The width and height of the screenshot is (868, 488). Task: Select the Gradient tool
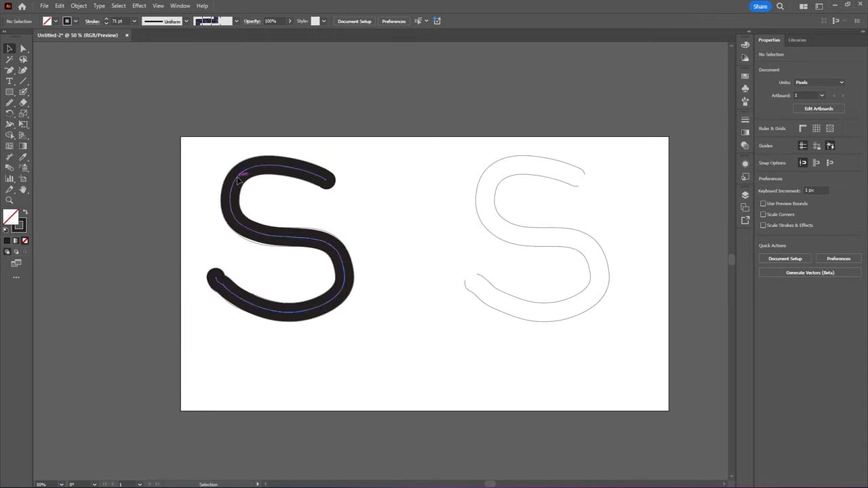click(23, 146)
